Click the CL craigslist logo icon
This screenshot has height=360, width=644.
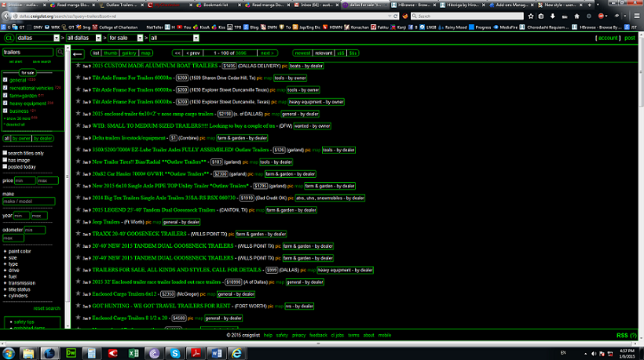(x=8, y=38)
